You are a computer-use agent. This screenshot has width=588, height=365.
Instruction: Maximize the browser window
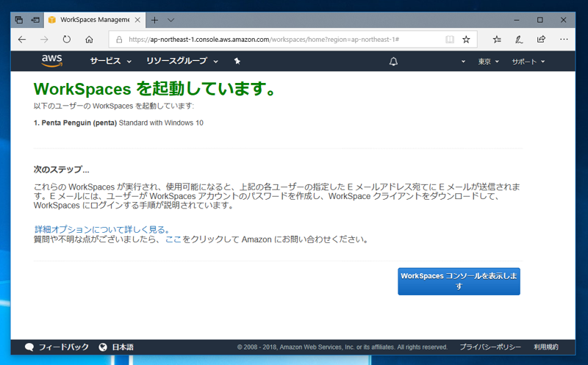540,20
